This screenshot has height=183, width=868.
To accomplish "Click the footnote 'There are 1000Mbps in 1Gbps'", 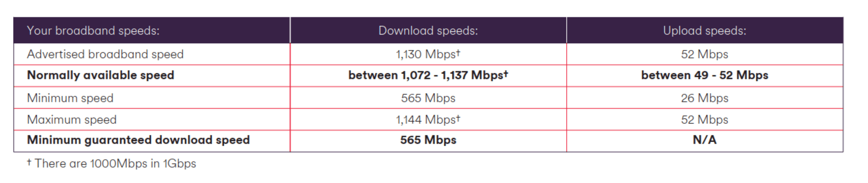I will coord(115,164).
